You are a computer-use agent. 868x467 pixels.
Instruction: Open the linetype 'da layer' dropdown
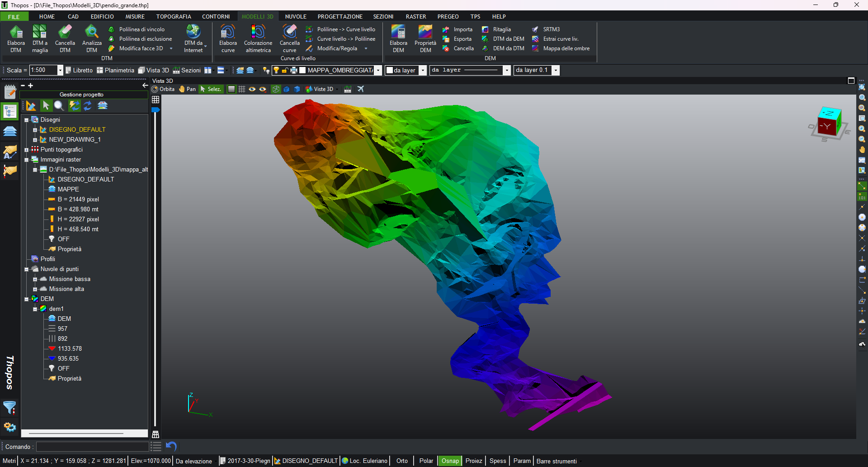coord(507,70)
